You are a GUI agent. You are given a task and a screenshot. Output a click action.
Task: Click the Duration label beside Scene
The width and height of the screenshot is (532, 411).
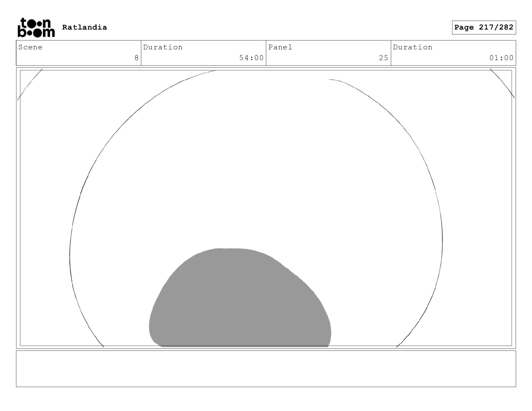click(x=163, y=47)
